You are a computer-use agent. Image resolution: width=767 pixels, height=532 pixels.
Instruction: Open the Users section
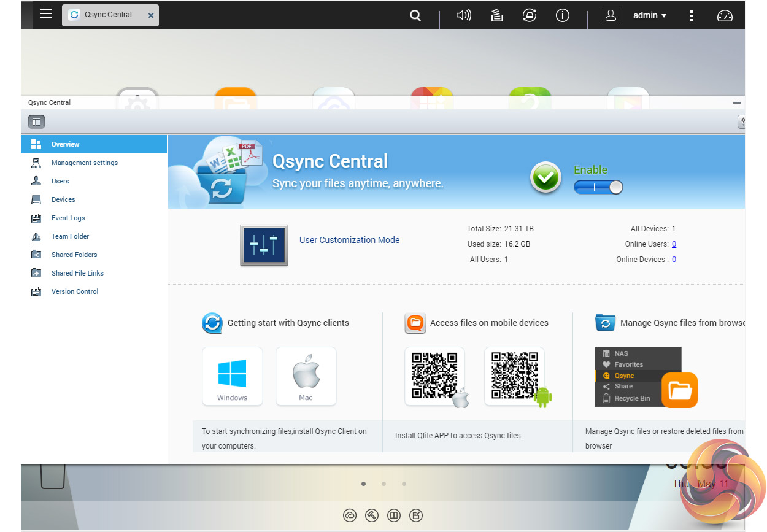(x=94, y=181)
